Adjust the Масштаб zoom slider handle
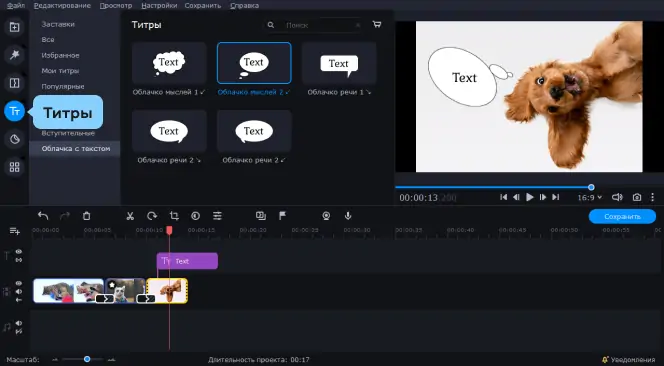 point(87,359)
